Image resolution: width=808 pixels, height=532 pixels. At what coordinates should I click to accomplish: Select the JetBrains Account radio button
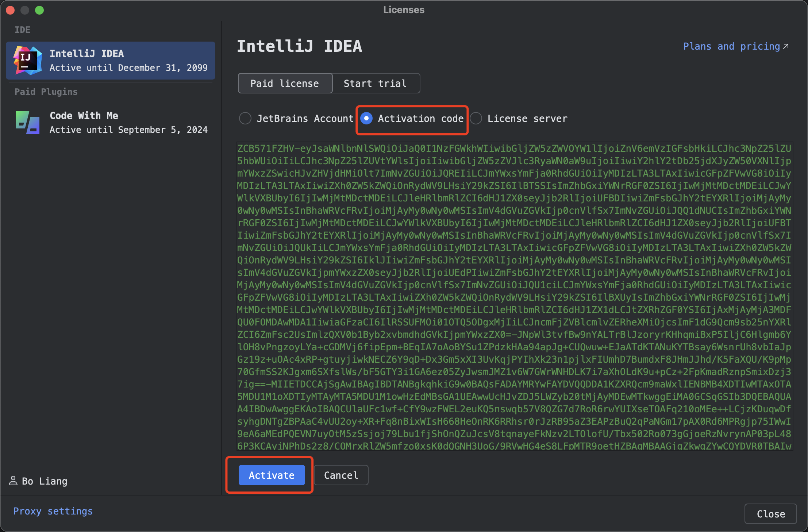click(245, 118)
